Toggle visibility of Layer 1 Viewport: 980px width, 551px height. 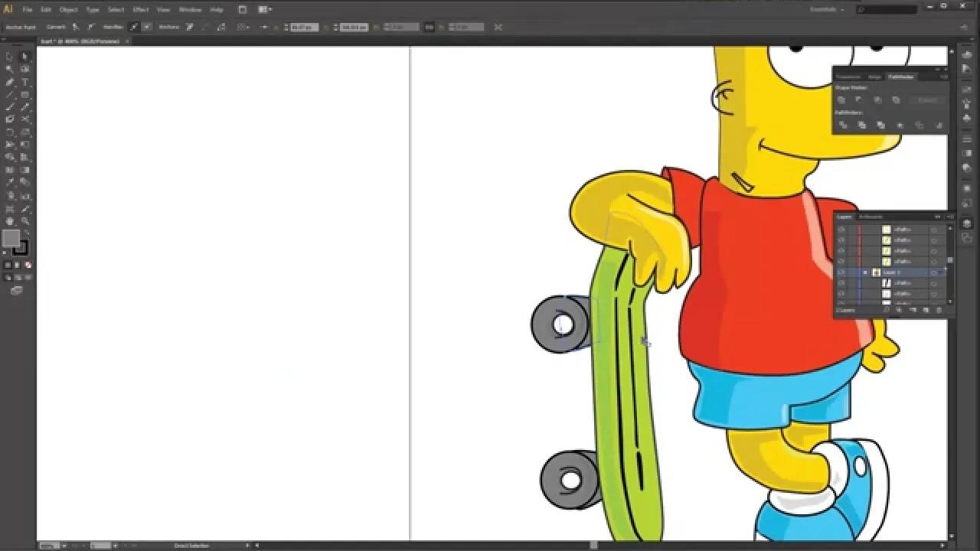click(842, 272)
